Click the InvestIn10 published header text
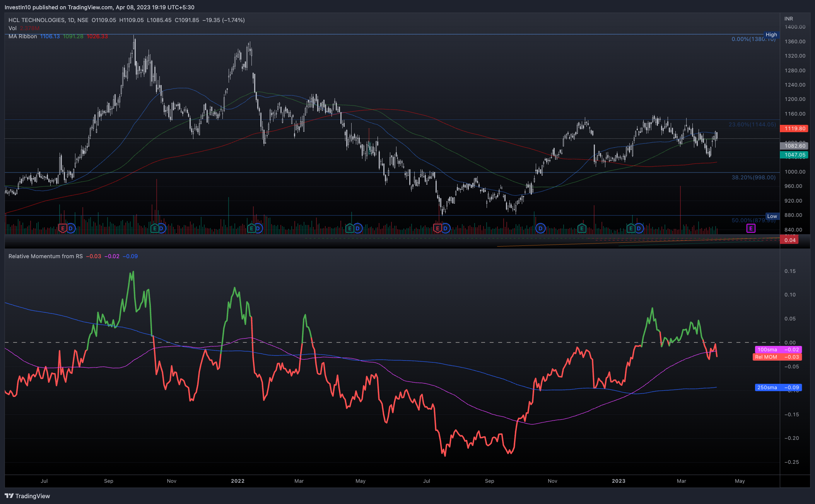Screen dimensions: 815x504 coord(99,7)
